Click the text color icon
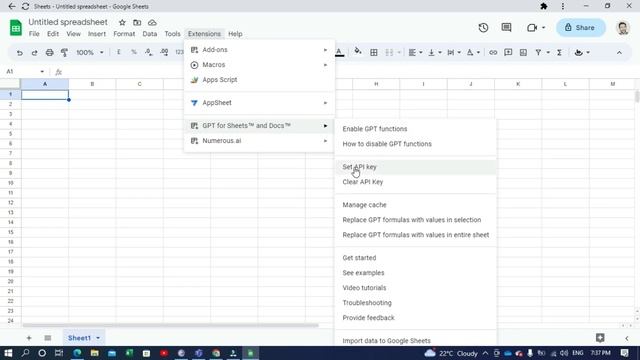The image size is (640, 360). [x=339, y=52]
